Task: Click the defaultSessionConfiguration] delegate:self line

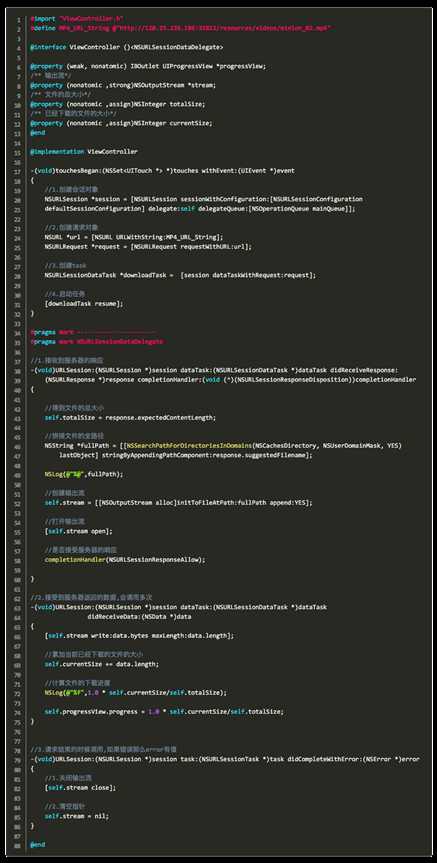Action: [200, 209]
